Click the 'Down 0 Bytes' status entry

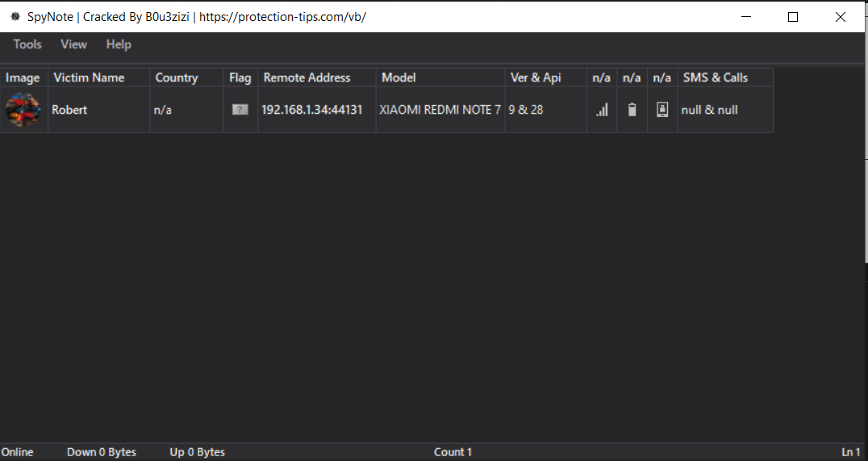(102, 452)
